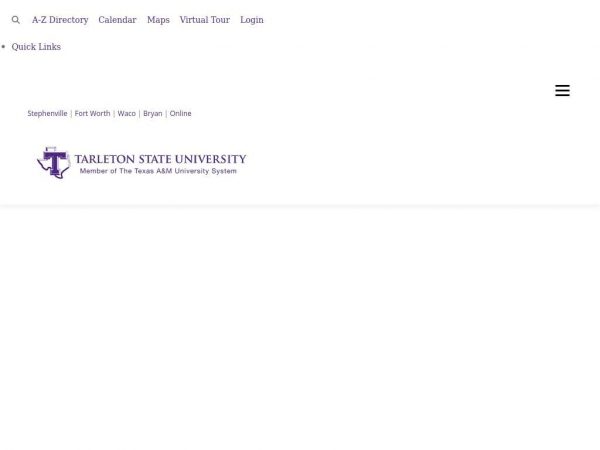Screen dimensions: 600x450
Task: Start the Virtual Tour
Action: (x=205, y=20)
